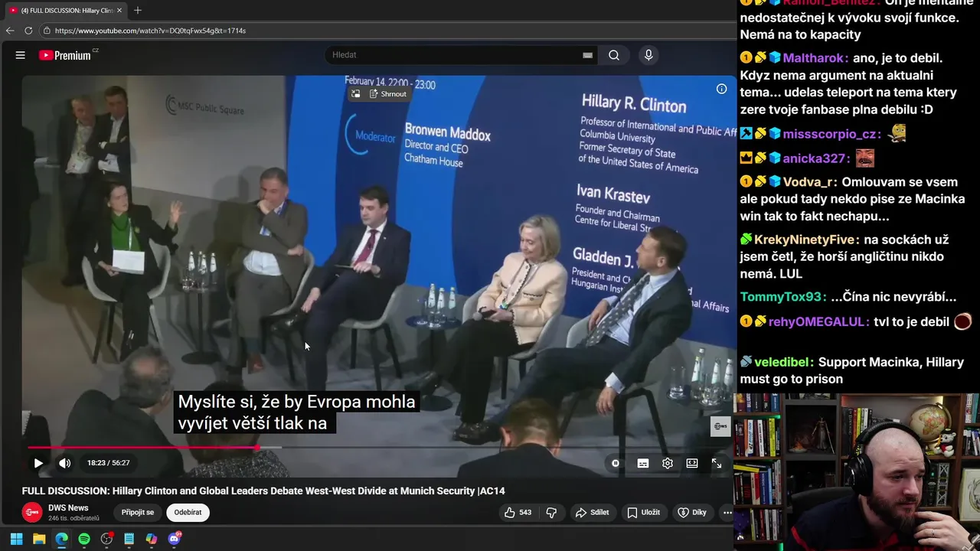Open the Copilot icon in the taskbar
This screenshot has width=980, height=551.
click(152, 539)
